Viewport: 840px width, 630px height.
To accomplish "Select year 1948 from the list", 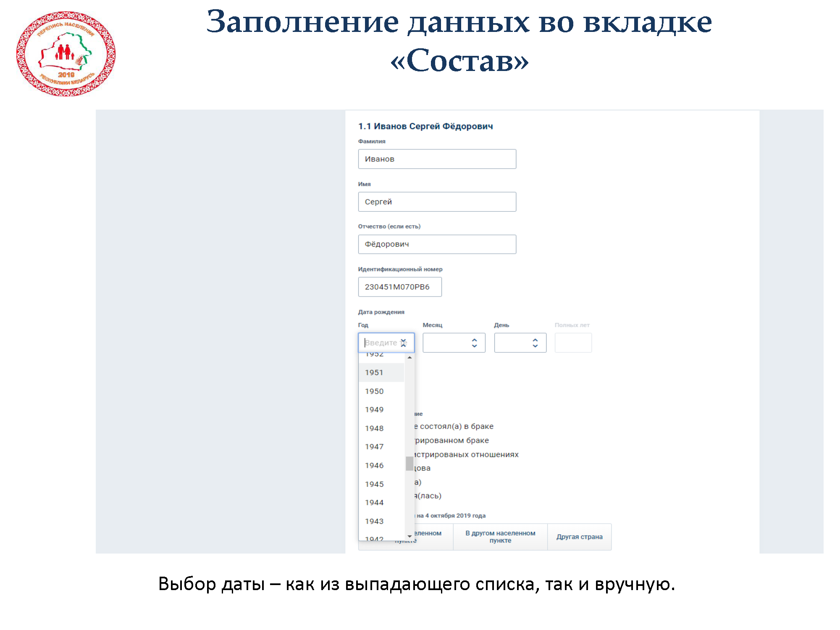I will click(x=381, y=428).
